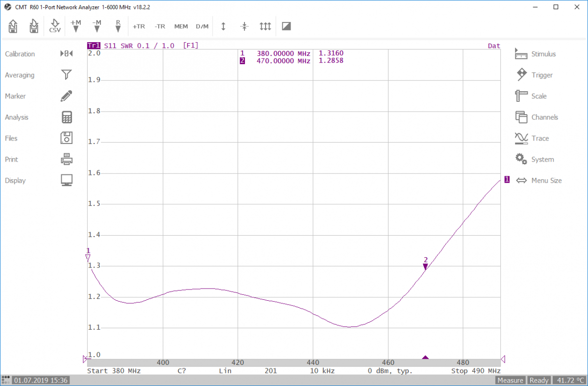Add a trace with the +TR button
Screen dimensions: 588x386
coord(139,26)
